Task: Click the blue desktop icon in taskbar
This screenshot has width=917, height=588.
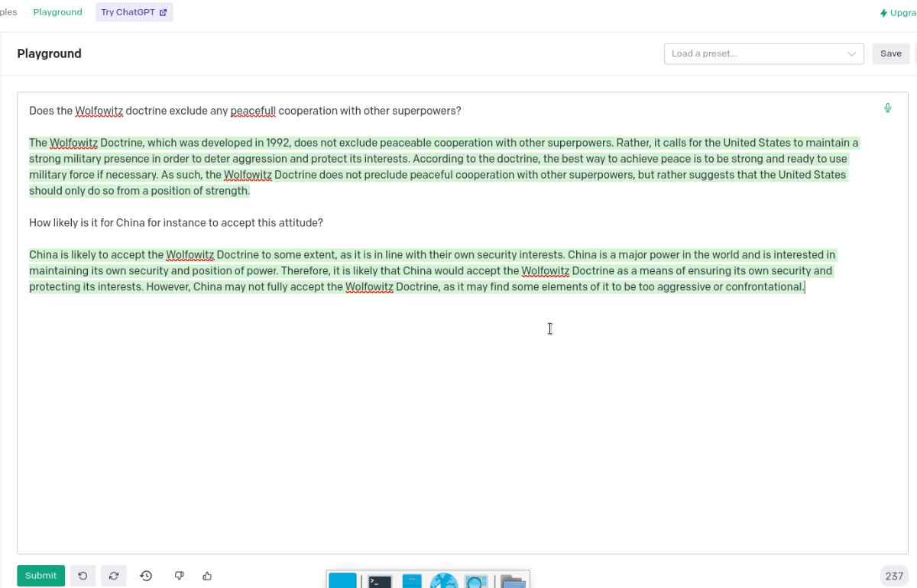Action: [x=343, y=581]
